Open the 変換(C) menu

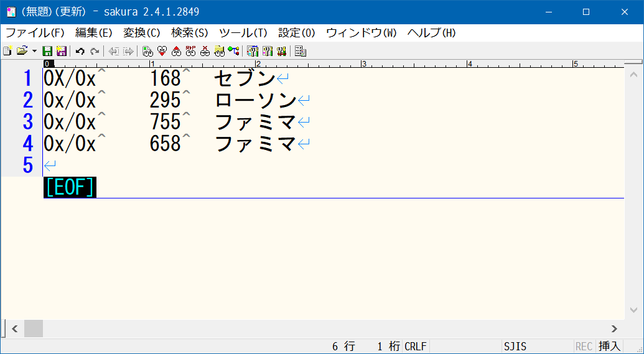click(x=142, y=33)
